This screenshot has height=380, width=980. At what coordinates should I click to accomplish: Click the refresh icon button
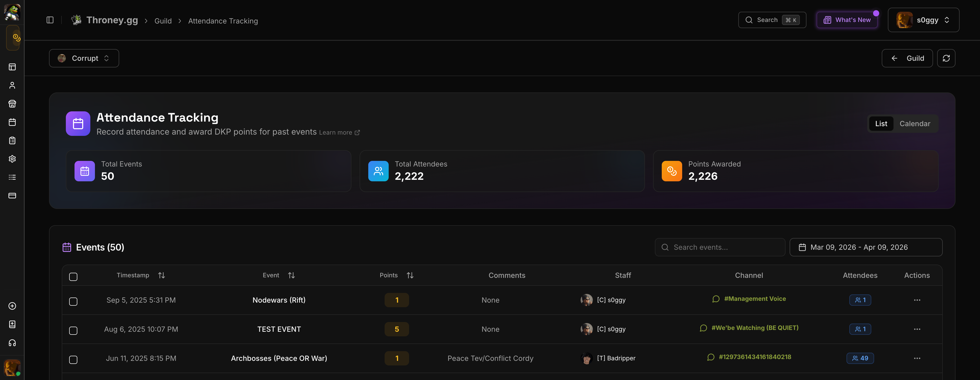[946, 58]
